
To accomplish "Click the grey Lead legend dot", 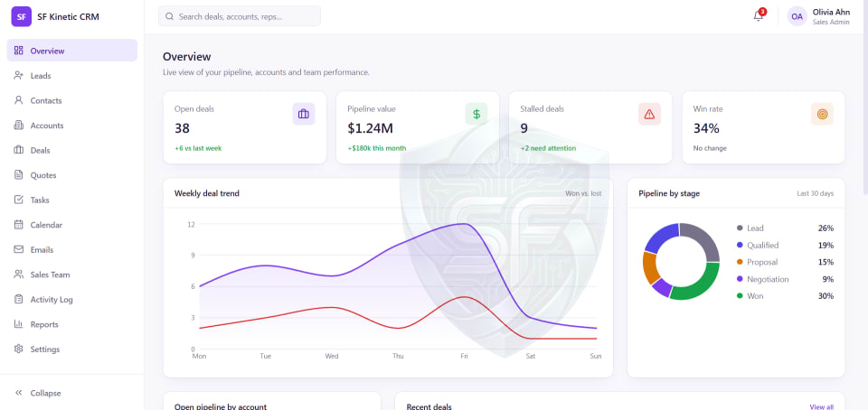I will 740,228.
